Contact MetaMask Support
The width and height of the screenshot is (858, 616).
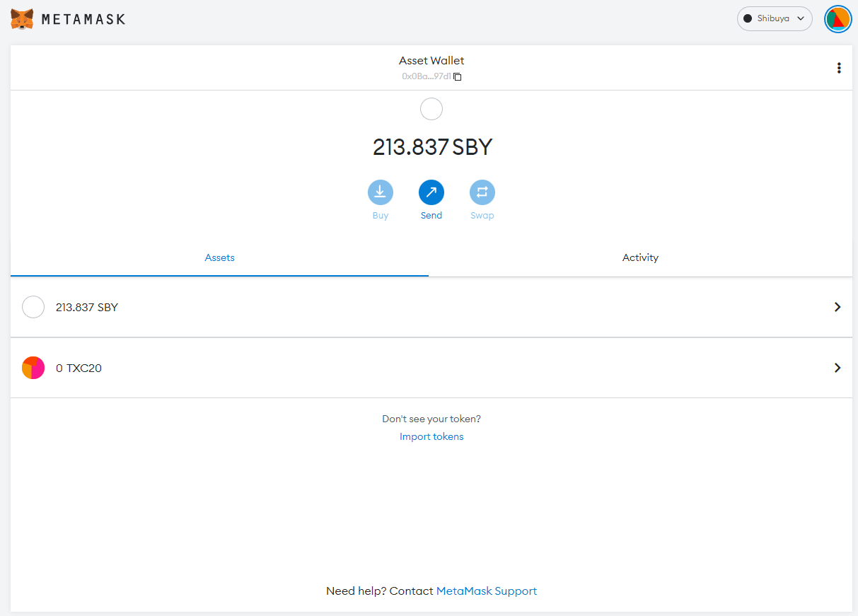(x=487, y=591)
